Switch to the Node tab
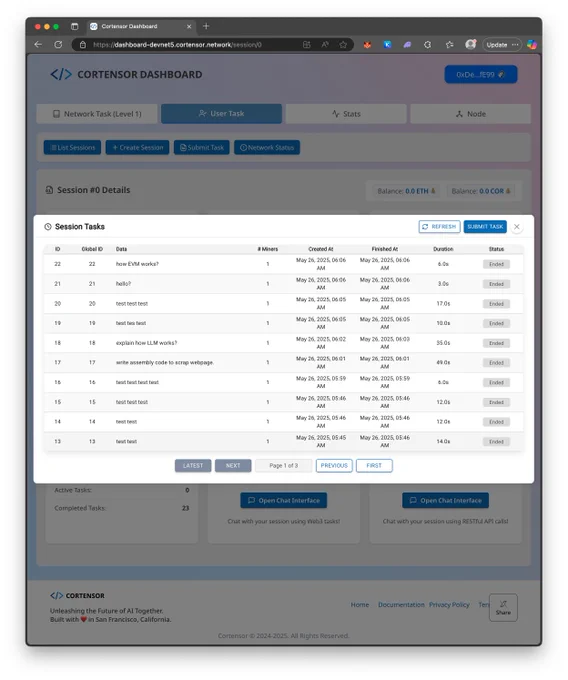Viewport: 568px width, 680px height. click(x=470, y=114)
